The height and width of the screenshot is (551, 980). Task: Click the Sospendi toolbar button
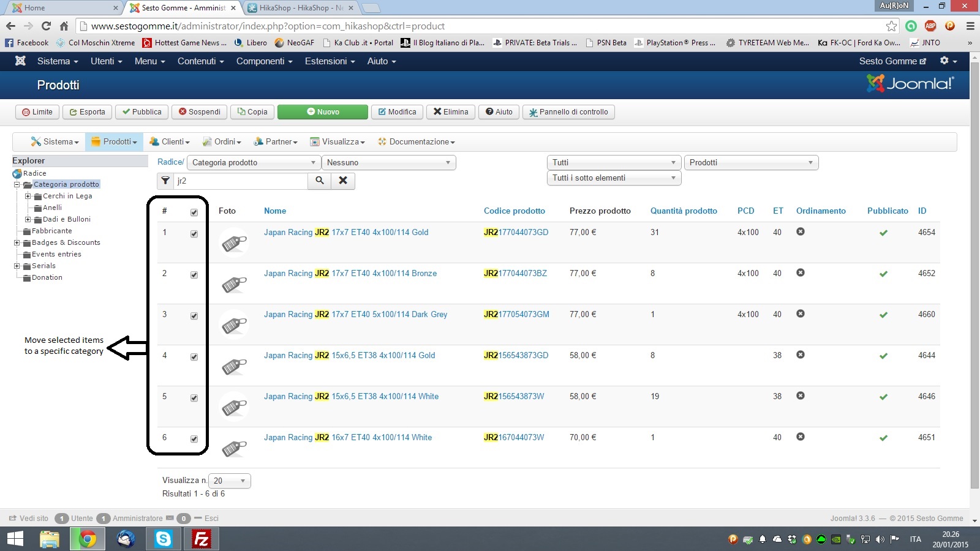tap(200, 112)
